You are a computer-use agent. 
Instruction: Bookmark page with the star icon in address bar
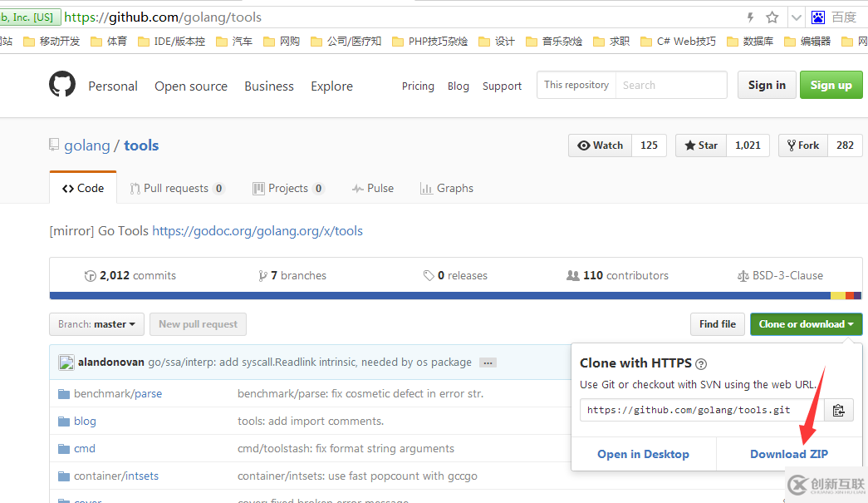(772, 17)
